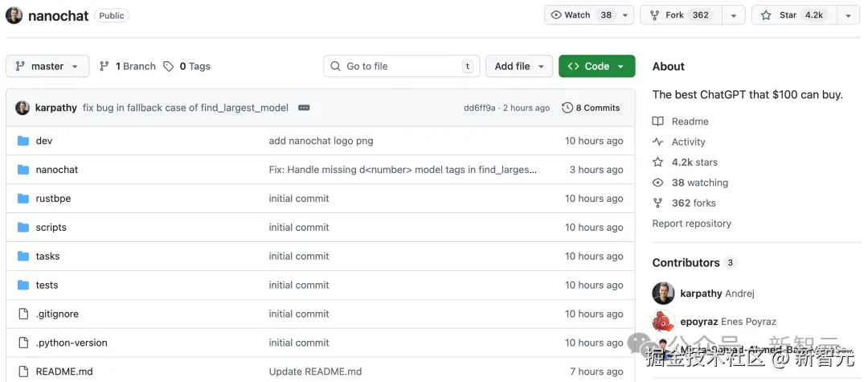Click the commit history clock icon

[567, 108]
